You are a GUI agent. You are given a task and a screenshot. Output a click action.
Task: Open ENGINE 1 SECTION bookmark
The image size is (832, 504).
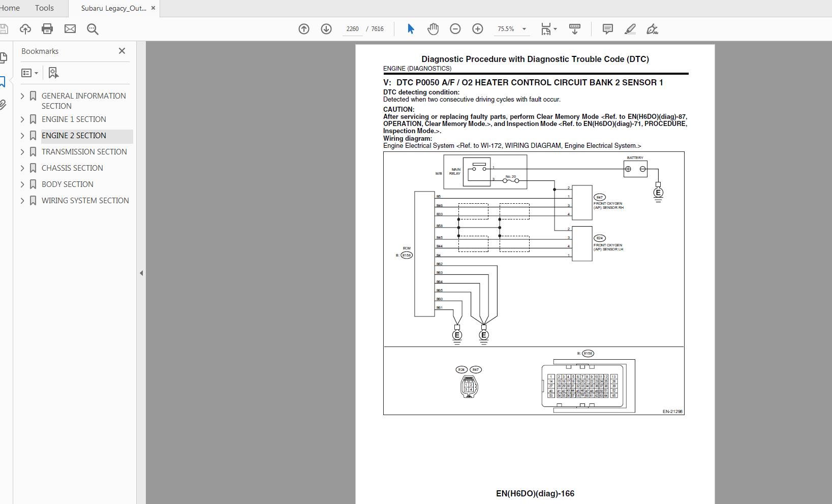coord(74,119)
